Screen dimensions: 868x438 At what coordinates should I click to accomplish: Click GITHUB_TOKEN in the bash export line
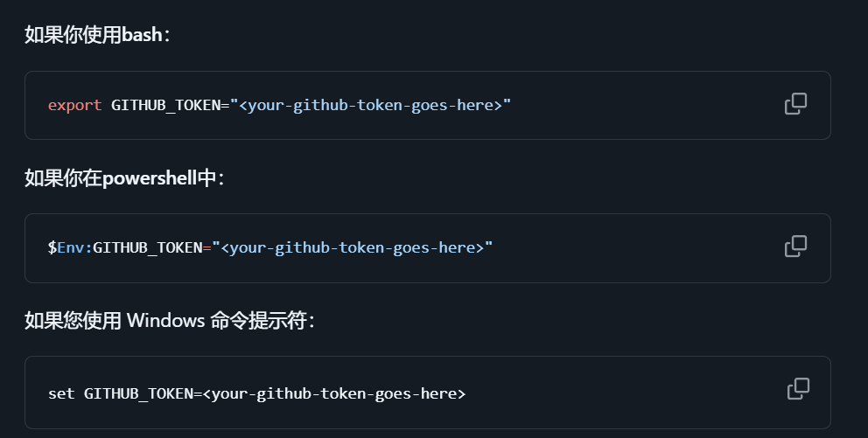coord(164,105)
